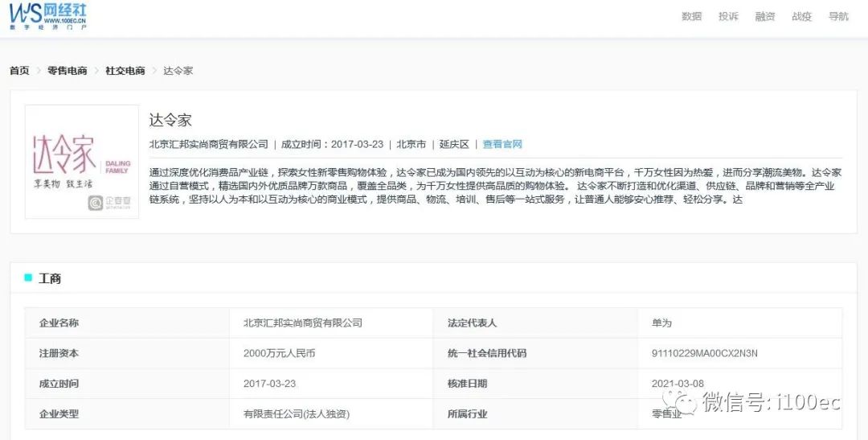Click the 网经社 site logo
The height and width of the screenshot is (440, 868).
[x=47, y=16]
